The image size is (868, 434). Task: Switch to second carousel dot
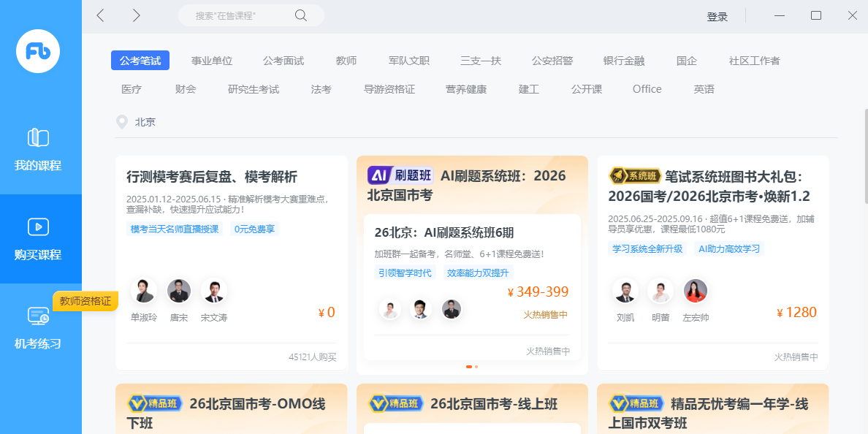[476, 367]
